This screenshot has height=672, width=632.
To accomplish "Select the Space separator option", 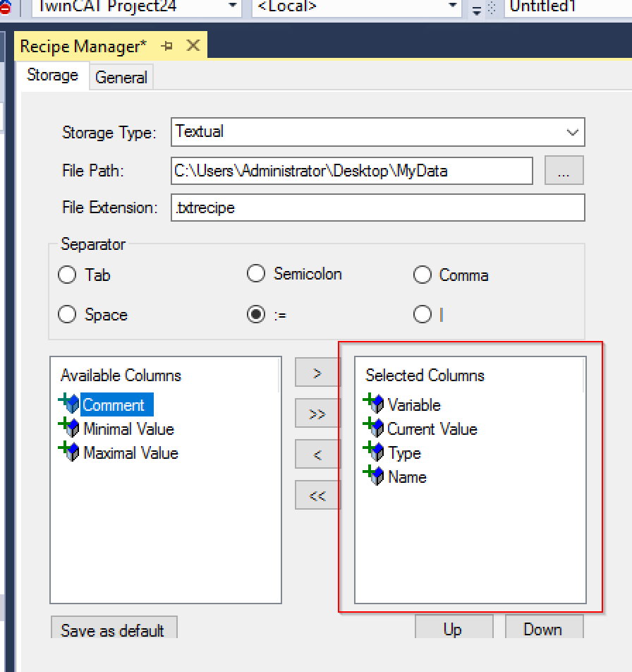I will (x=67, y=314).
